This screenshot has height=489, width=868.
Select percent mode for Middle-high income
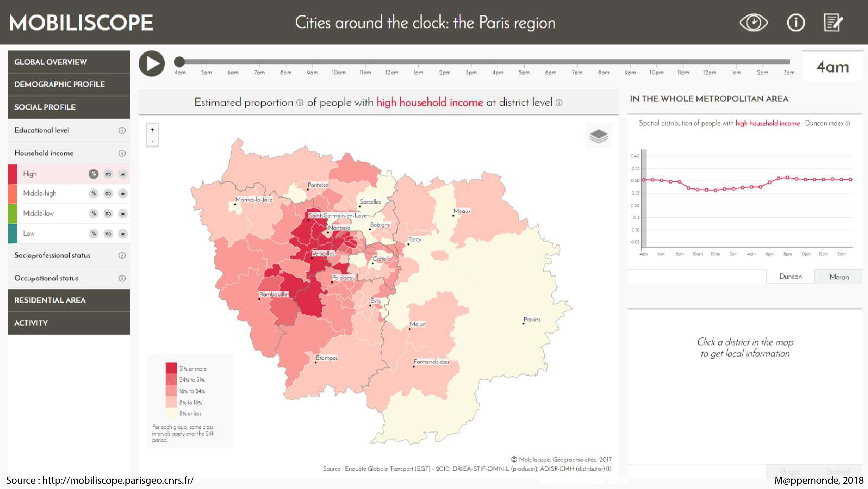pyautogui.click(x=93, y=194)
